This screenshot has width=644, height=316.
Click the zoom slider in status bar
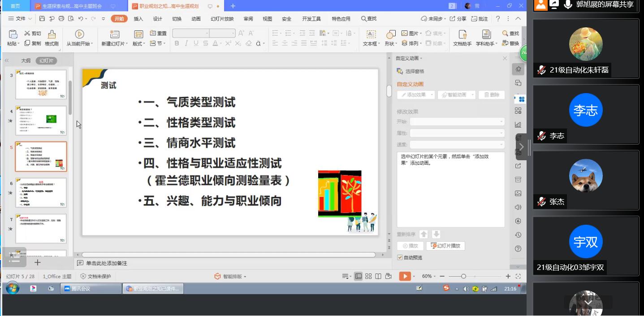[463, 276]
